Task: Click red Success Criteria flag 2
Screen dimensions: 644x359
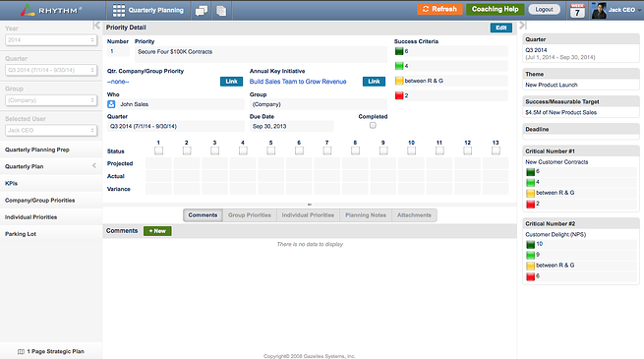Action: point(399,95)
